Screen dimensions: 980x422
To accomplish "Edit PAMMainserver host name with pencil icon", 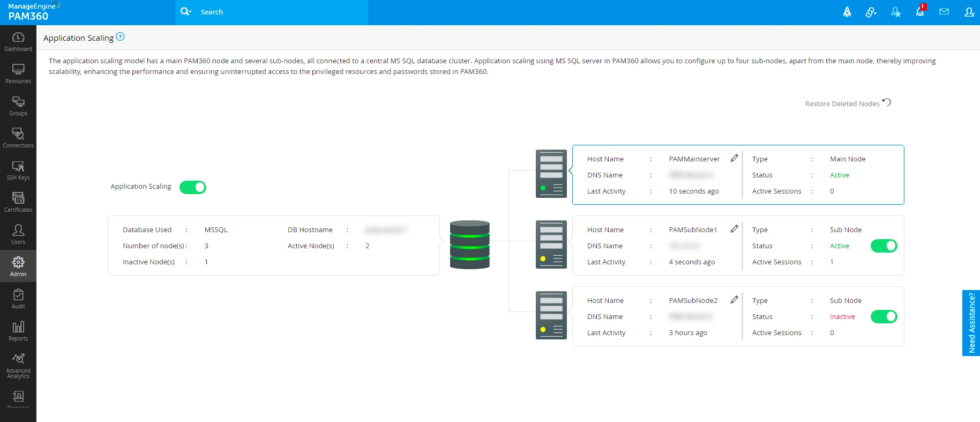I will (734, 158).
